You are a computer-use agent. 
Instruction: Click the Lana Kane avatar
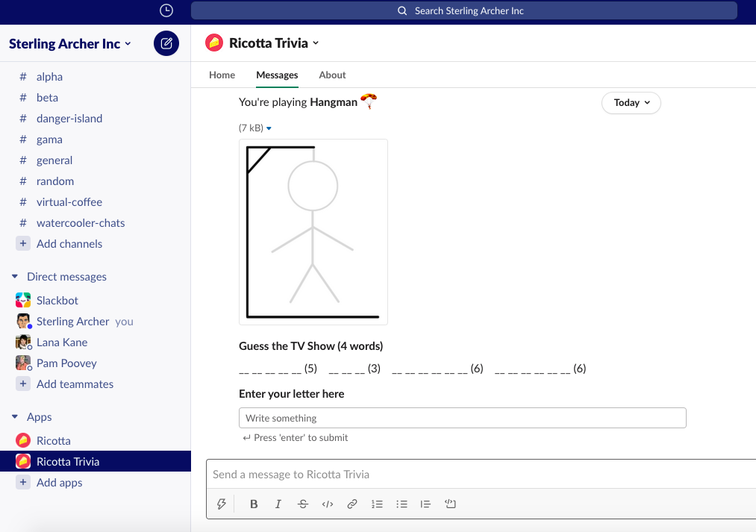point(22,342)
